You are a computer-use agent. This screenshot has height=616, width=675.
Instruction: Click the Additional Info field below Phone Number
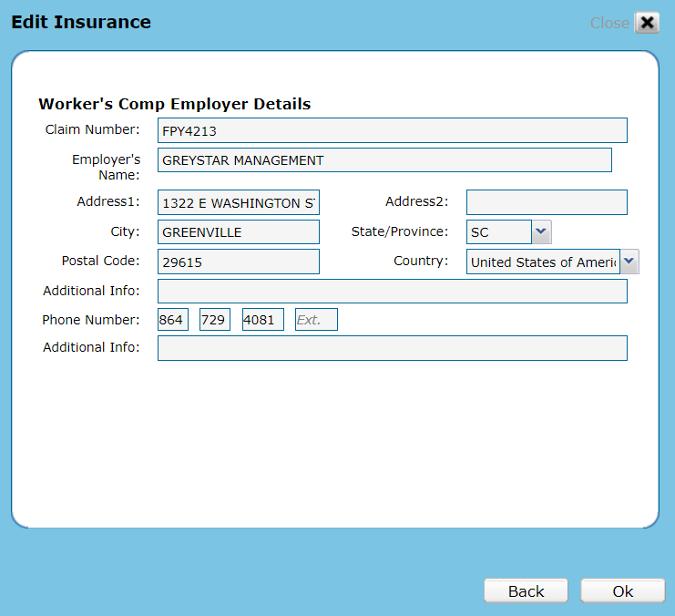(392, 348)
